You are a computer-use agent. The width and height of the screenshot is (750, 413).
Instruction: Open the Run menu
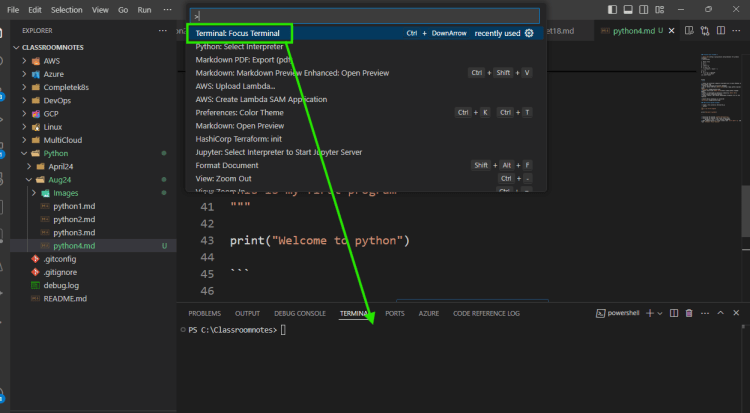(x=144, y=10)
